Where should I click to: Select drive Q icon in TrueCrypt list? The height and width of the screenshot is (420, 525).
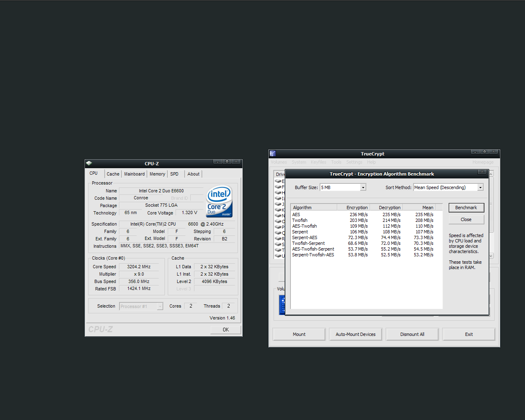coord(278,233)
